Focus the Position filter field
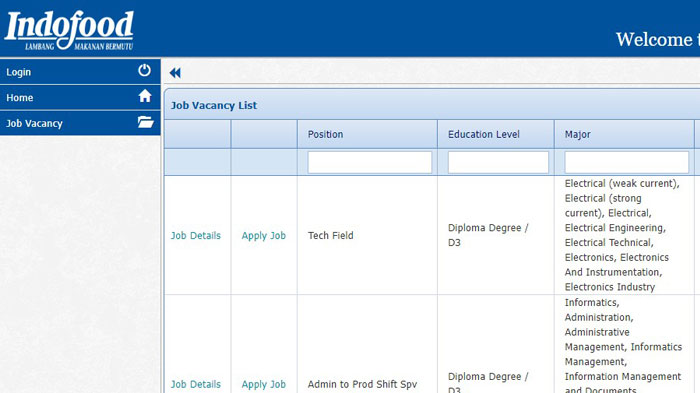Screen dimensions: 700x393 point(370,162)
